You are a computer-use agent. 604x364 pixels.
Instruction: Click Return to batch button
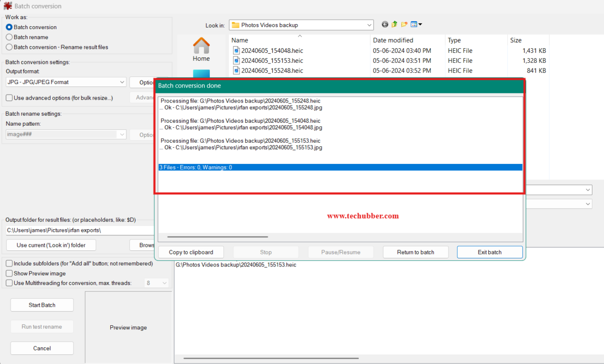[x=416, y=252]
